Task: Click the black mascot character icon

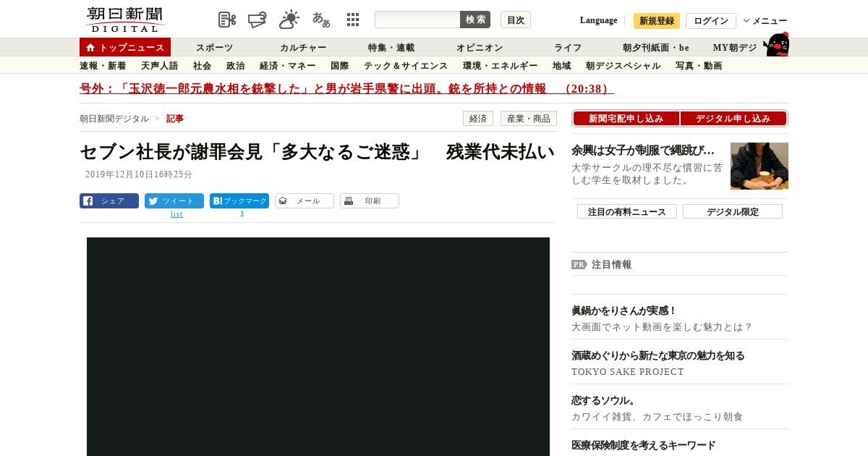Action: click(776, 44)
